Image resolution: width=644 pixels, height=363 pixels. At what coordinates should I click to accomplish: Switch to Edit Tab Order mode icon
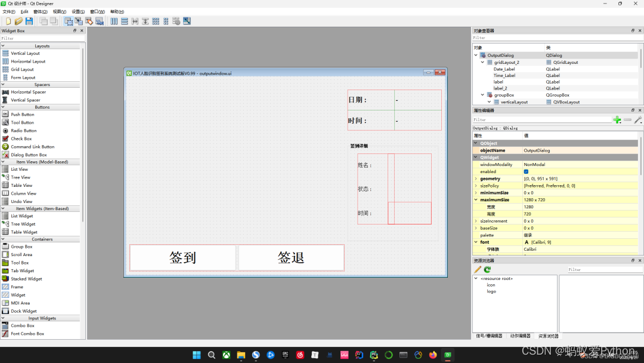[100, 21]
